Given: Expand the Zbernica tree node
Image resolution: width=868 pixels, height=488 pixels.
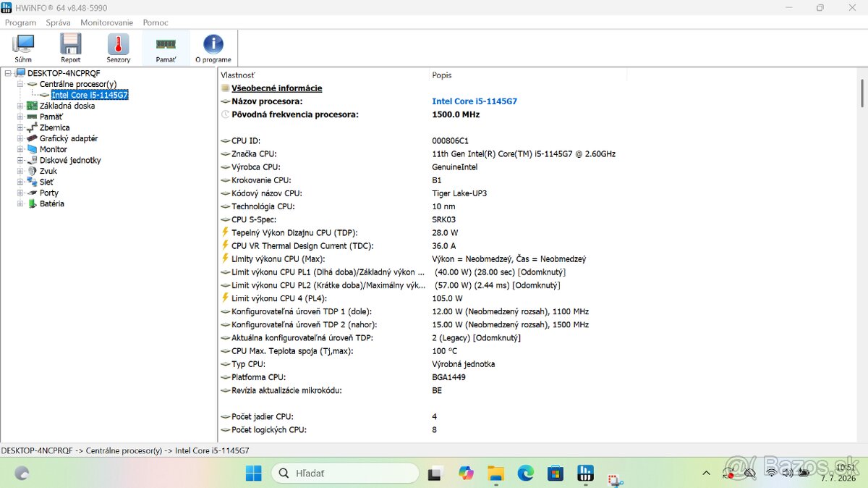Looking at the screenshot, I should point(21,127).
